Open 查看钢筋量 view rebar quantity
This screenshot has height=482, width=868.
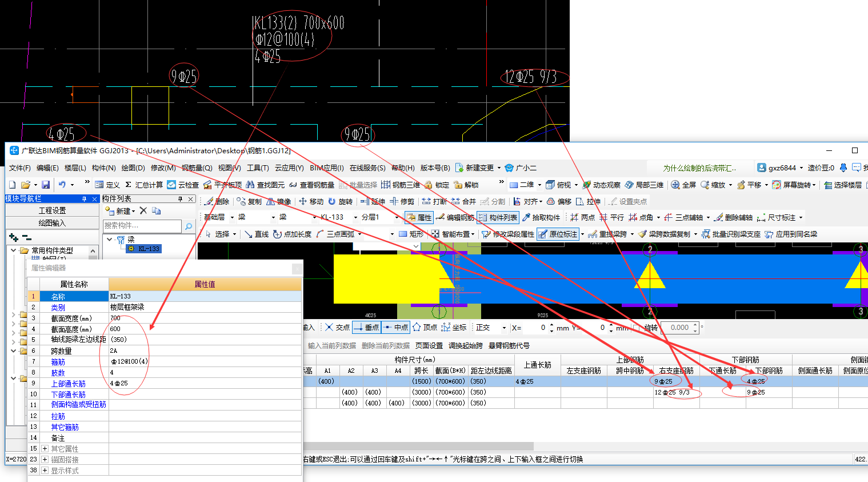point(311,185)
